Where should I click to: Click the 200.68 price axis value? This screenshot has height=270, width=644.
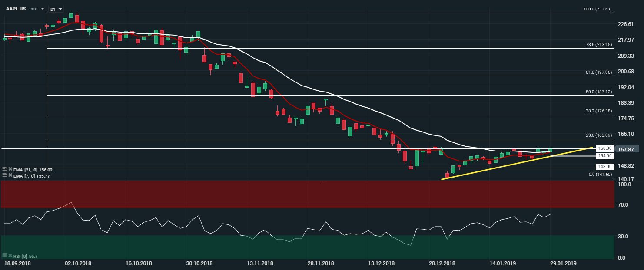click(626, 72)
